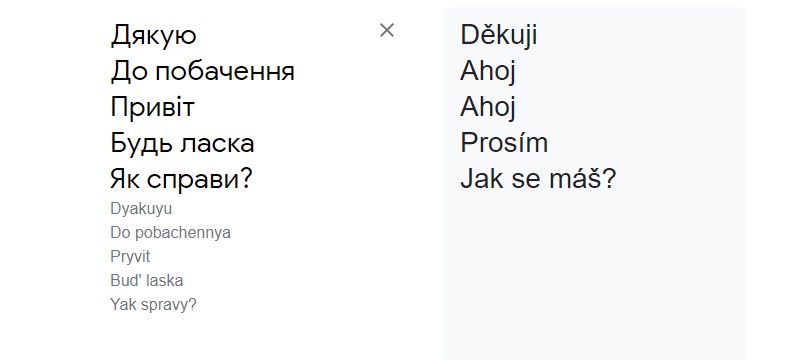Image resolution: width=796 pixels, height=360 pixels.
Task: Click the Привіт source line
Action: [152, 107]
